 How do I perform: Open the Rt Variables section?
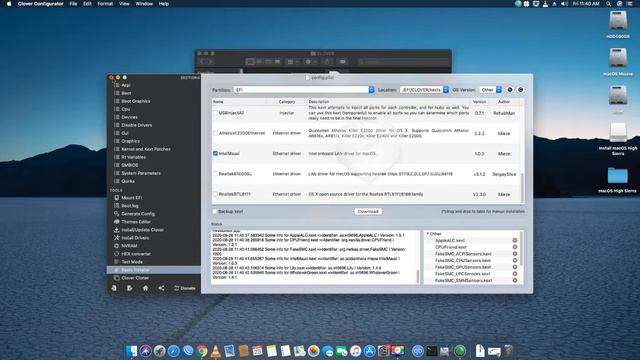tap(133, 157)
